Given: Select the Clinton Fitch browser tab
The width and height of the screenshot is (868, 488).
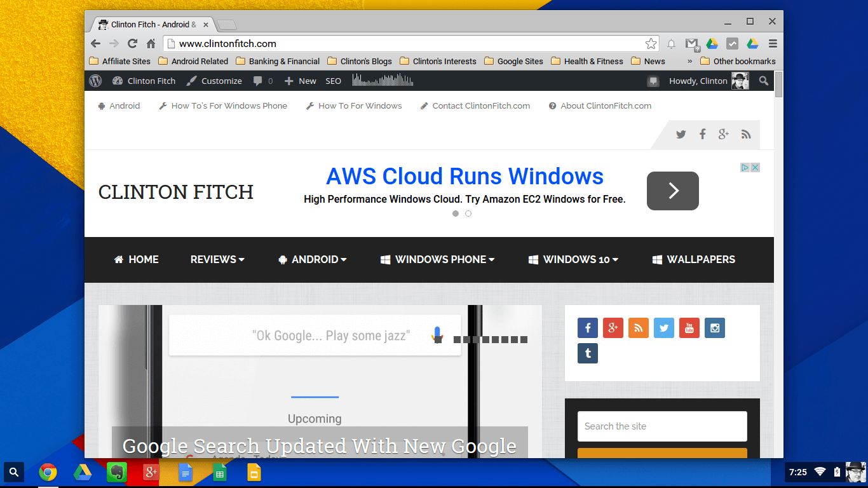Looking at the screenshot, I should pyautogui.click(x=153, y=25).
